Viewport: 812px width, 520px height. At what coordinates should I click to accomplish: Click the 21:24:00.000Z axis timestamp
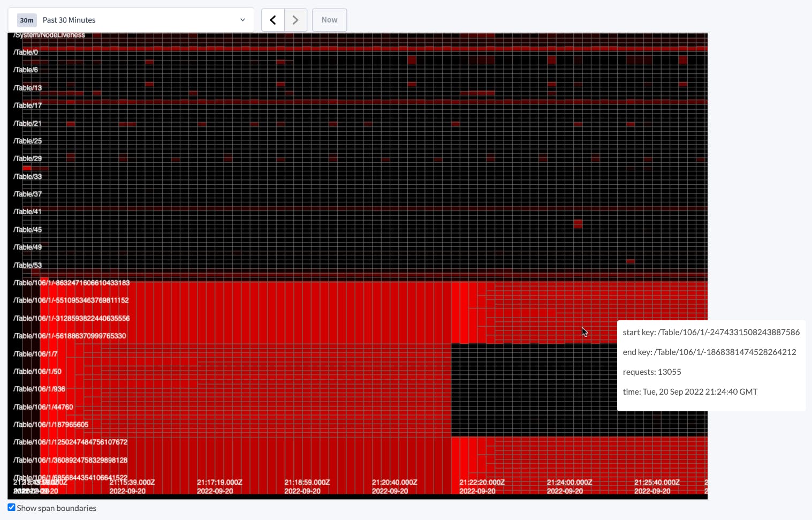(569, 481)
